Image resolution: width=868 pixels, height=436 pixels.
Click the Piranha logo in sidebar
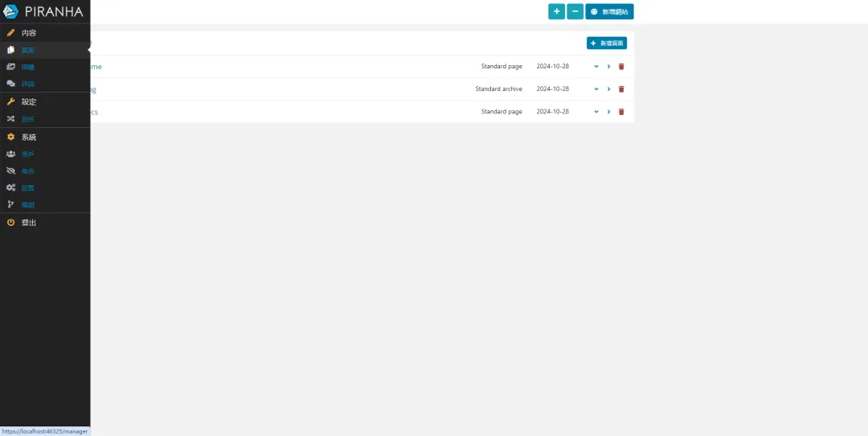point(43,11)
